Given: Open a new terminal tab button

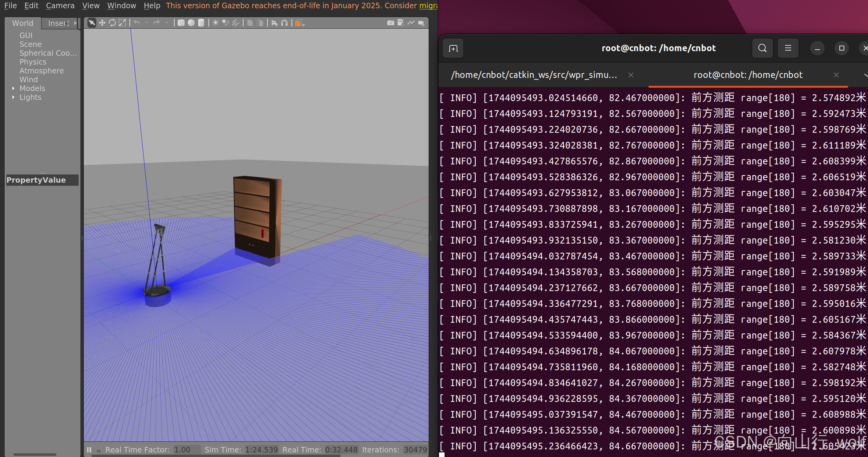Looking at the screenshot, I should point(453,48).
